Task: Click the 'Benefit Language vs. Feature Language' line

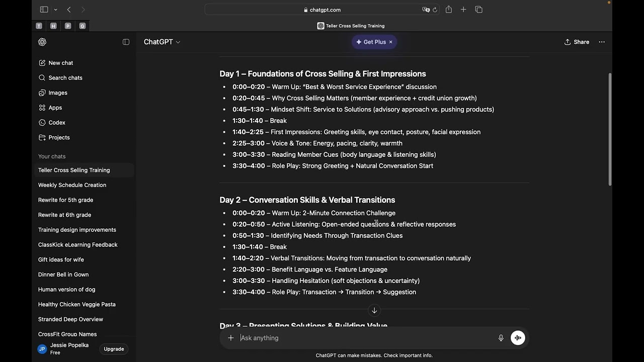Action: pos(310,269)
